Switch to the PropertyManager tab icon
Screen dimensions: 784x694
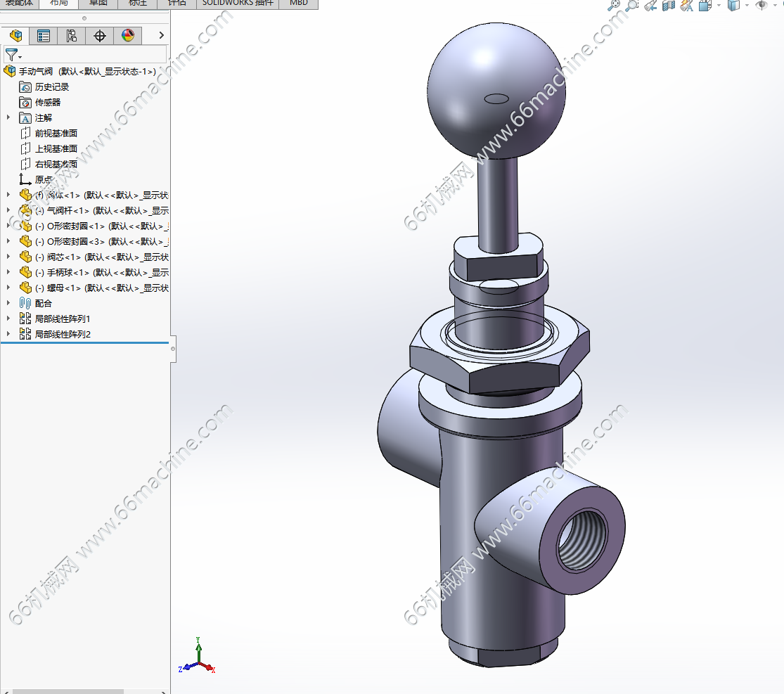[44, 35]
